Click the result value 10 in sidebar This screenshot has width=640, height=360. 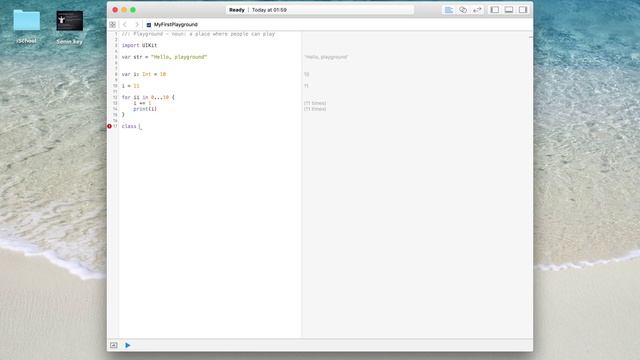coord(307,74)
